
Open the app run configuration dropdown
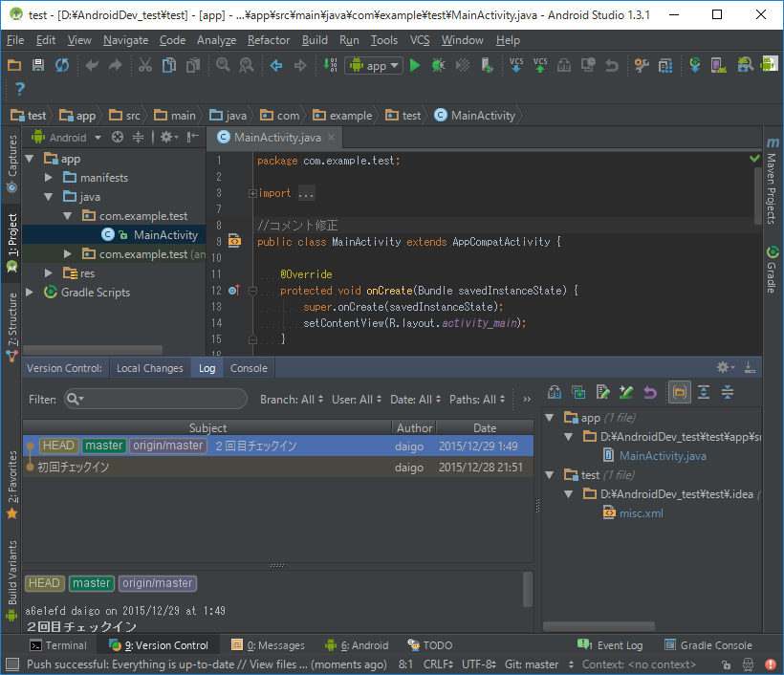click(374, 66)
